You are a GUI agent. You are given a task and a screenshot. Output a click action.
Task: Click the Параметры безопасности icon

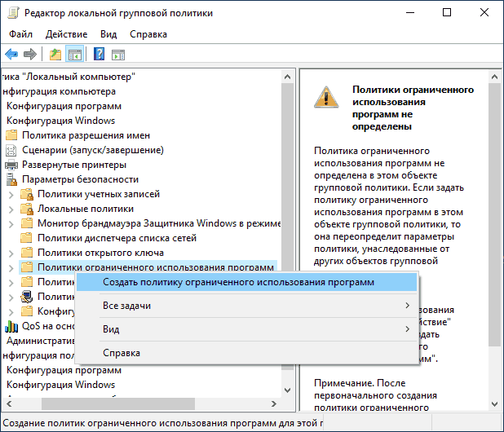pos(11,179)
